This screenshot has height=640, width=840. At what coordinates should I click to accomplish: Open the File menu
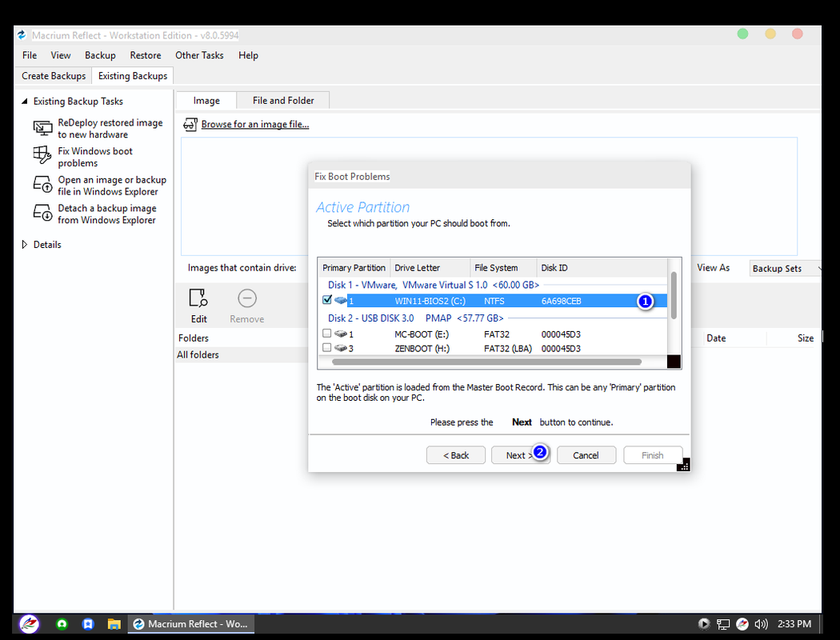pyautogui.click(x=30, y=55)
